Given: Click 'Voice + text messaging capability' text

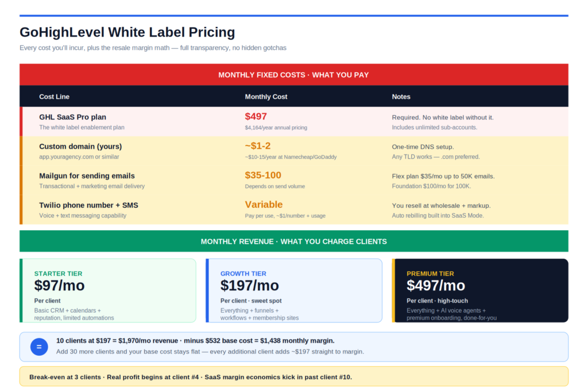Looking at the screenshot, I should tap(83, 215).
